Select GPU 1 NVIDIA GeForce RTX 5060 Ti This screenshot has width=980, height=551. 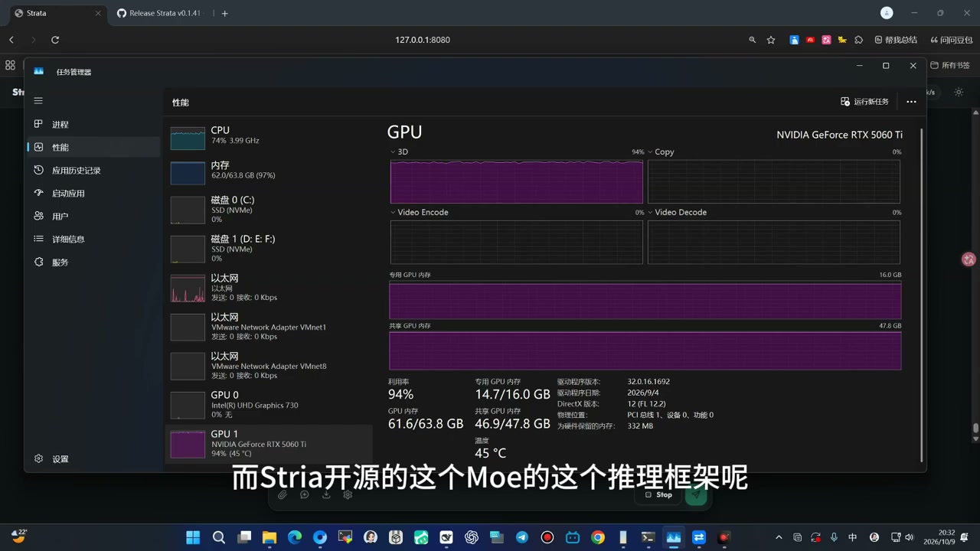click(x=269, y=444)
